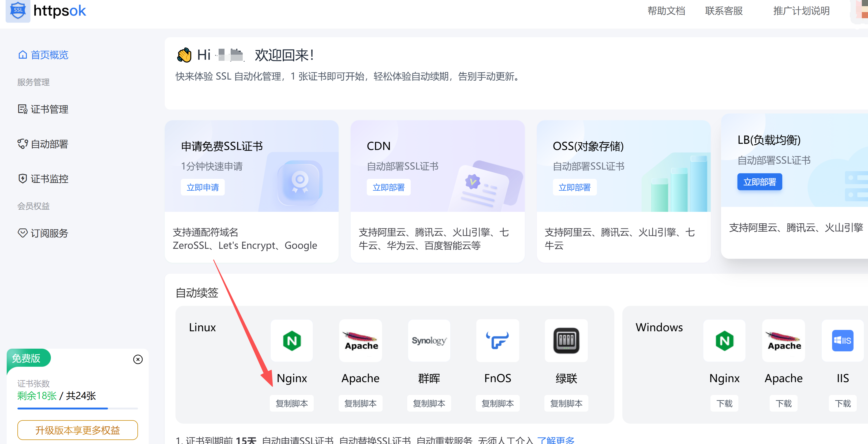Click the Linux Nginx logo icon

point(291,341)
